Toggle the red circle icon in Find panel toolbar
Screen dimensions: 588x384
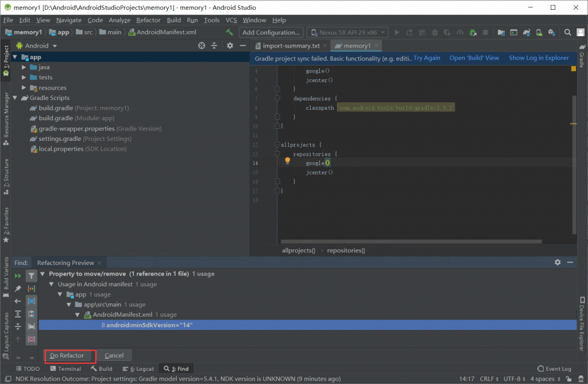pos(32,339)
